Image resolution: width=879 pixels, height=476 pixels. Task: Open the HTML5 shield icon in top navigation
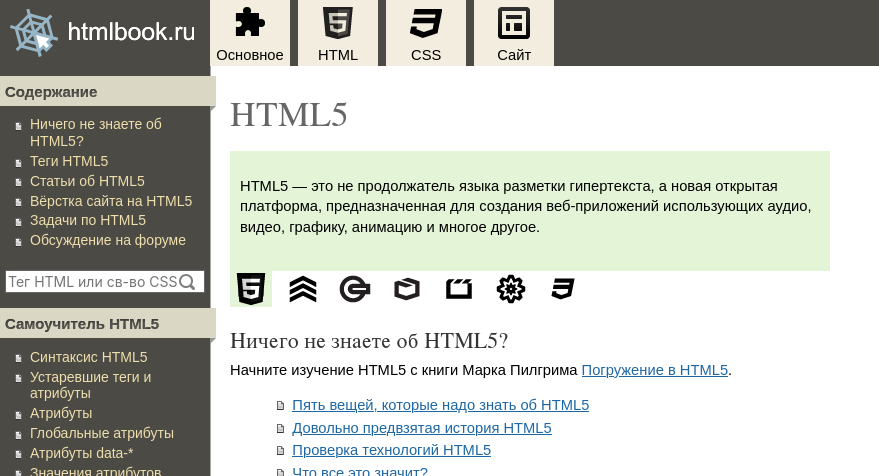tap(337, 22)
